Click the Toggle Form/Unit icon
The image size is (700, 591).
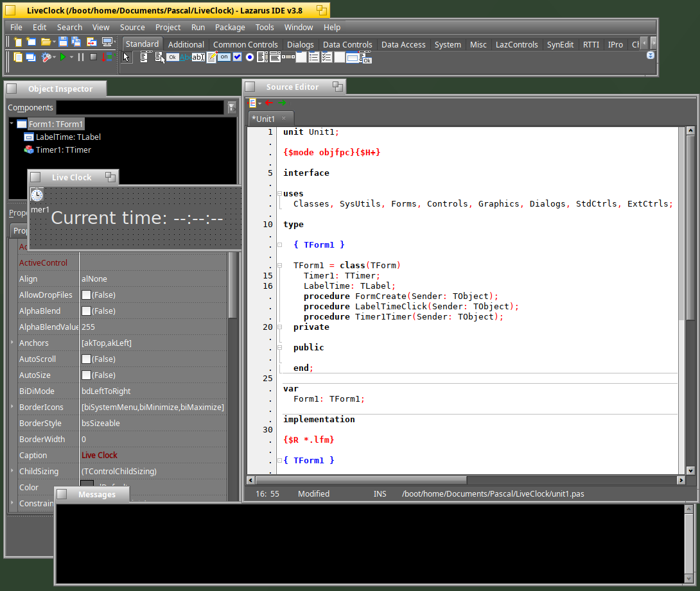[x=92, y=42]
